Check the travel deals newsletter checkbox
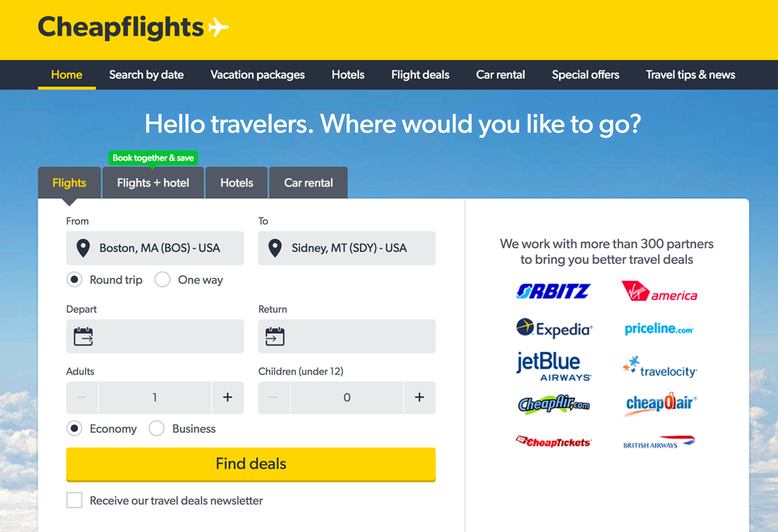This screenshot has height=532, width=778. tap(74, 500)
